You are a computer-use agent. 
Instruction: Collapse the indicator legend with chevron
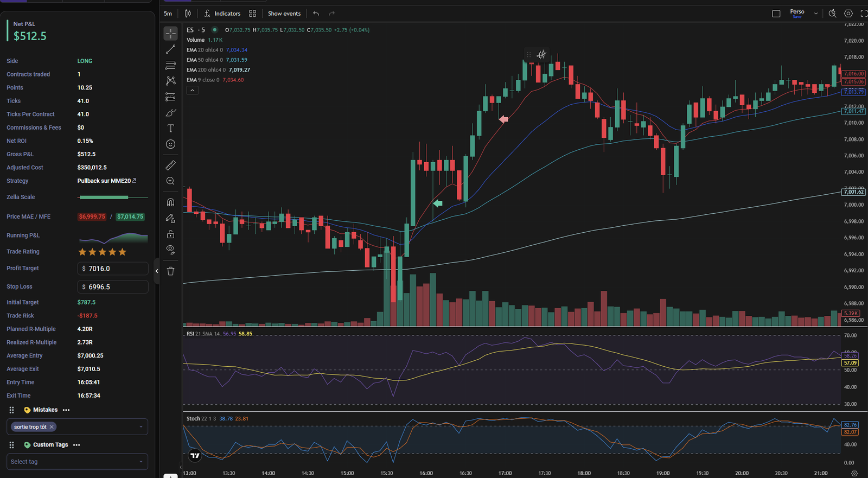[x=192, y=91]
